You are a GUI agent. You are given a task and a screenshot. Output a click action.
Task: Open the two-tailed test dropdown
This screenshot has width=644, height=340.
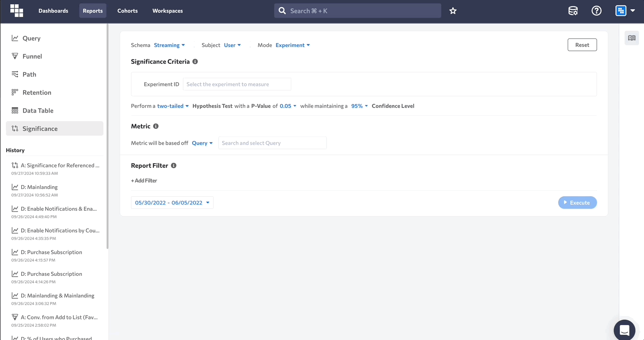coord(173,106)
